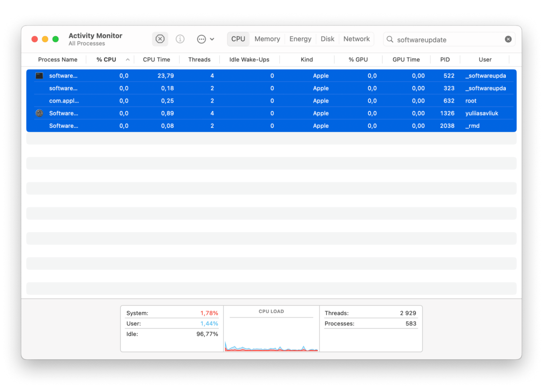Minimize window with yellow button
Viewport: 543px width, 392px height.
tap(45, 39)
